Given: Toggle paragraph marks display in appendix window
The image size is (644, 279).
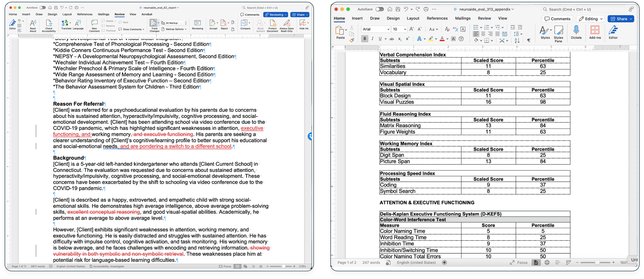Looking at the screenshot, I should pos(529,40).
